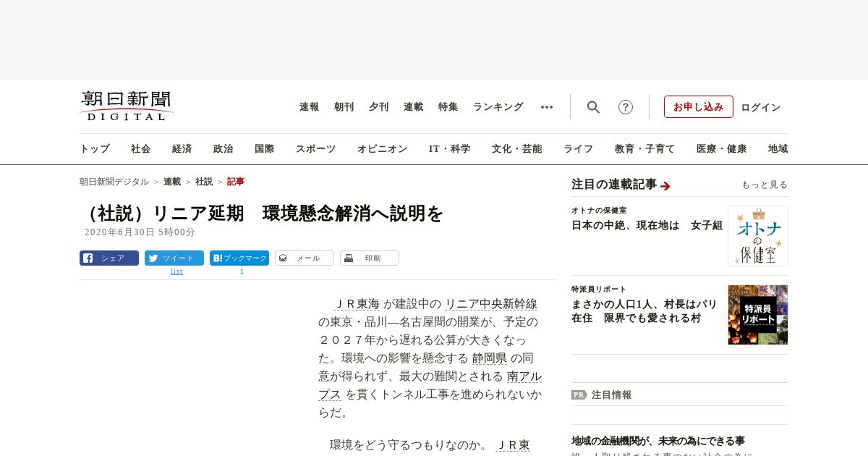
Task: Open 地域の金融機関が、未来の為にできる事 link
Action: pos(658,441)
